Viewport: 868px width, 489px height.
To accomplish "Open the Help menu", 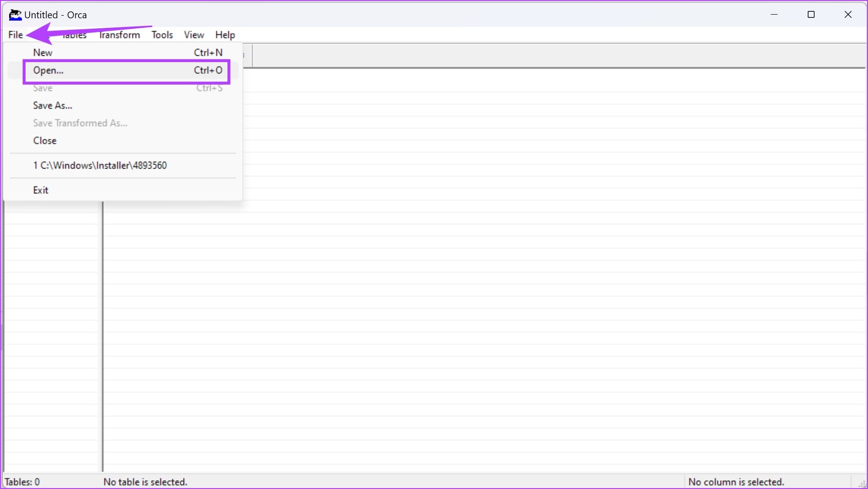I will 225,35.
